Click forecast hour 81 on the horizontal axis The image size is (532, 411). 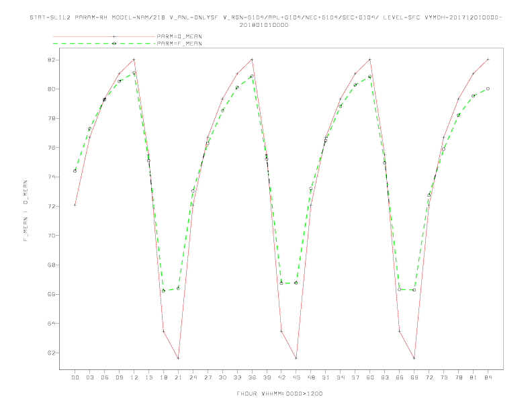point(474,377)
